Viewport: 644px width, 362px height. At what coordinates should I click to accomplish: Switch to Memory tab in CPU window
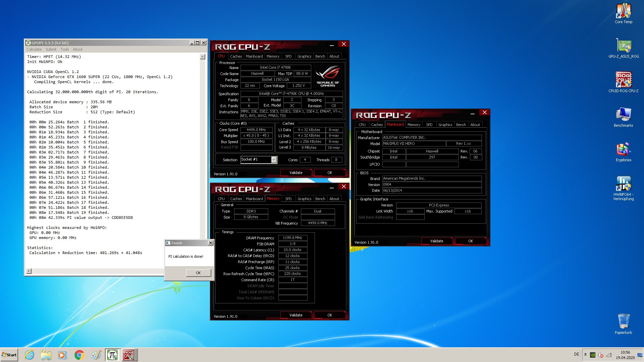pos(273,56)
